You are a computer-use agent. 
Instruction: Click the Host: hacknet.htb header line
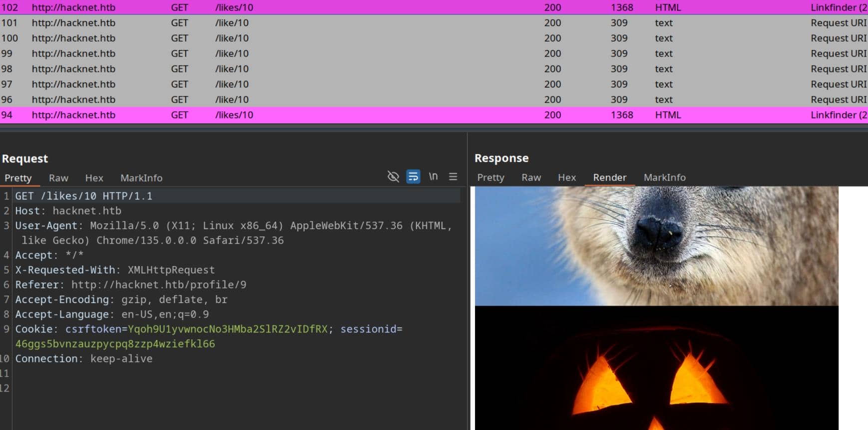pos(68,211)
